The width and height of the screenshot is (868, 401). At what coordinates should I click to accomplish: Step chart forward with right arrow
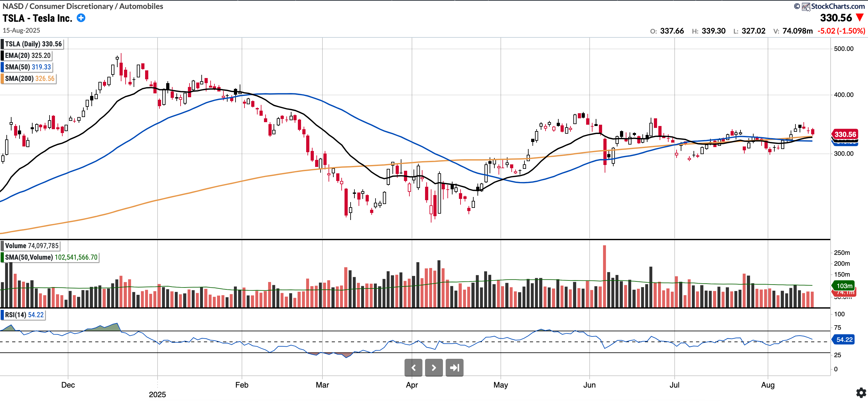point(434,368)
